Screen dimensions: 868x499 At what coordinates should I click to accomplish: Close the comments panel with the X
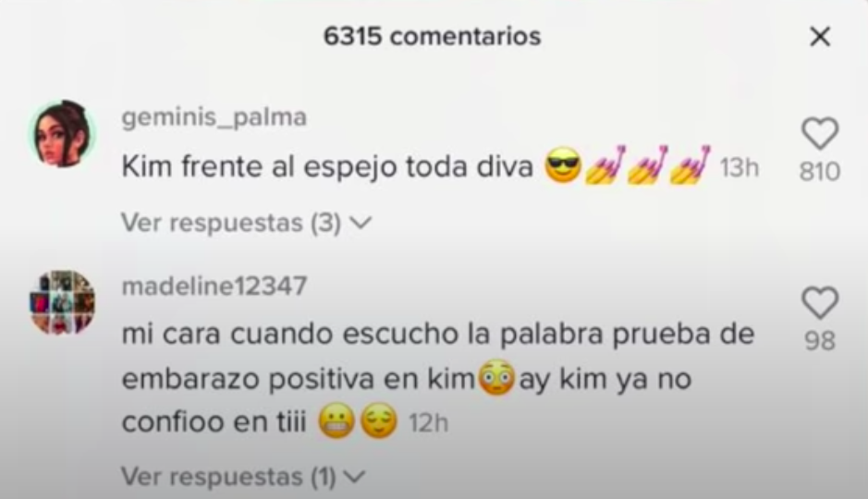point(820,37)
